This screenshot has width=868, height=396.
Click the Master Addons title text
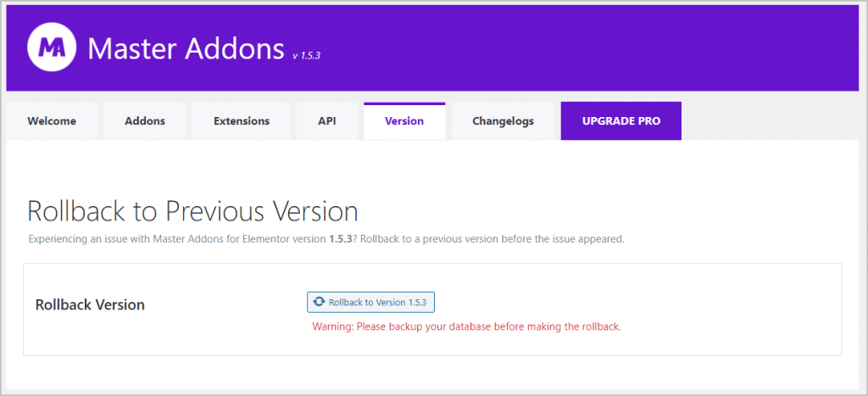(186, 48)
